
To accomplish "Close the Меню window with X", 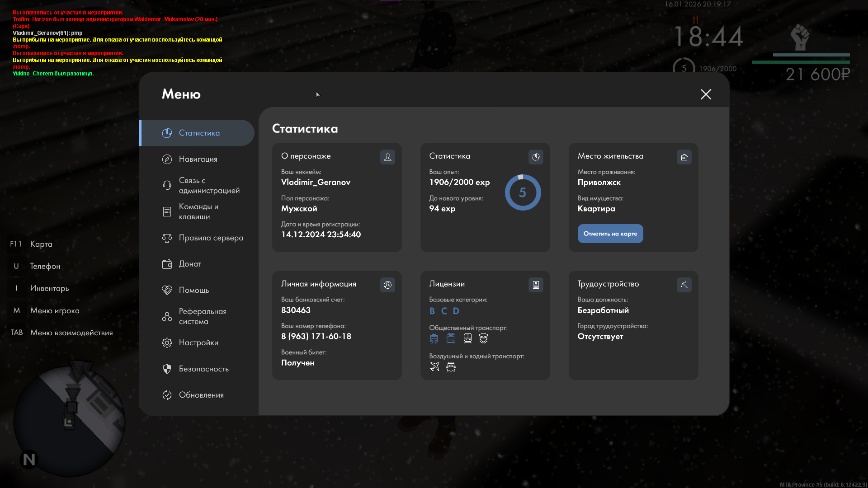I will (x=706, y=94).
